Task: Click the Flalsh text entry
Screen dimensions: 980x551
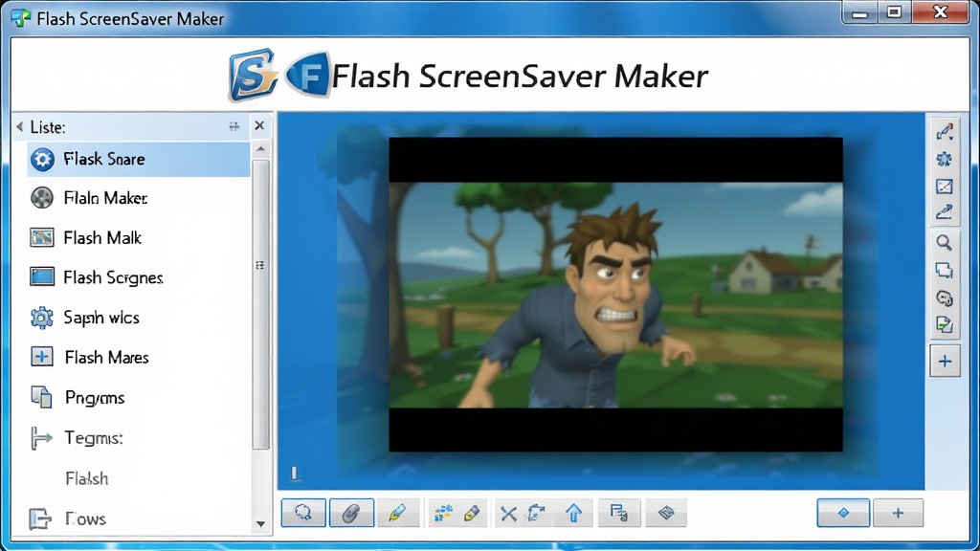Action: [87, 478]
